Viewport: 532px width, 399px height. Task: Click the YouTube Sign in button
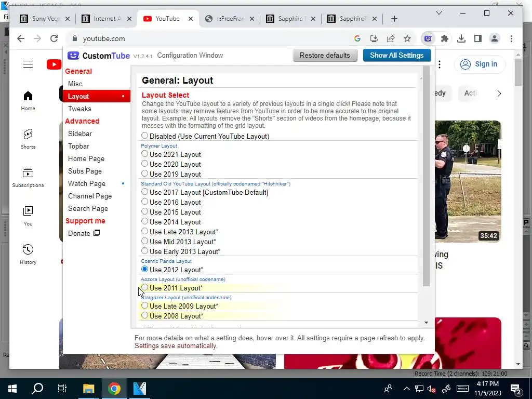point(480,64)
